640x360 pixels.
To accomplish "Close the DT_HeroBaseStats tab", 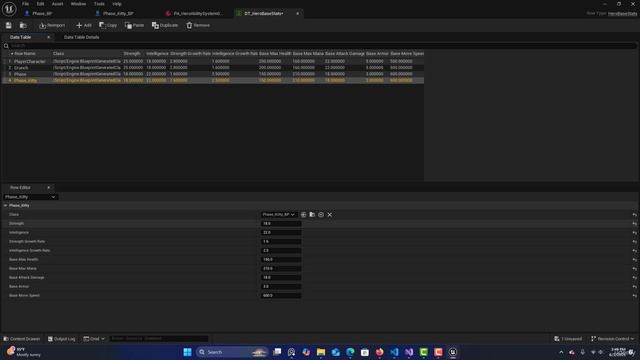I will tap(298, 13).
